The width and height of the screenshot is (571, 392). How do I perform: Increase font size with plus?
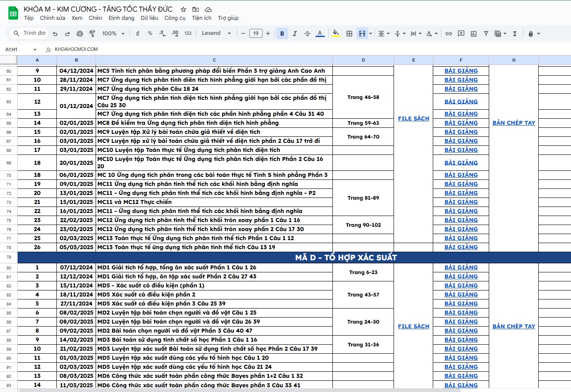(x=268, y=34)
